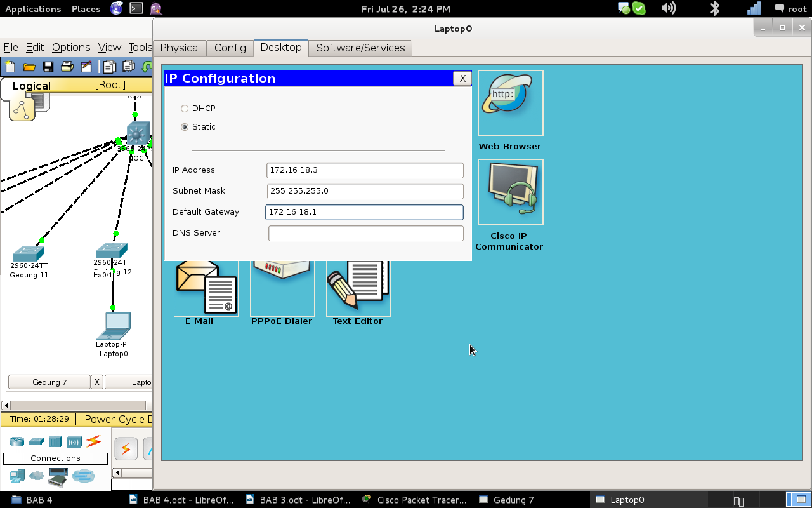This screenshot has height=508, width=812.
Task: Launch Cisco IP Communicator
Action: coord(511,192)
